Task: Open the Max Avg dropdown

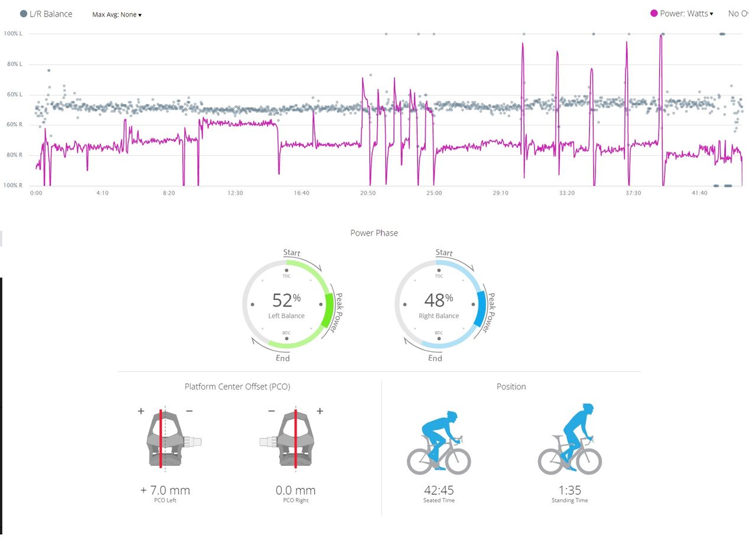Action: (x=116, y=15)
